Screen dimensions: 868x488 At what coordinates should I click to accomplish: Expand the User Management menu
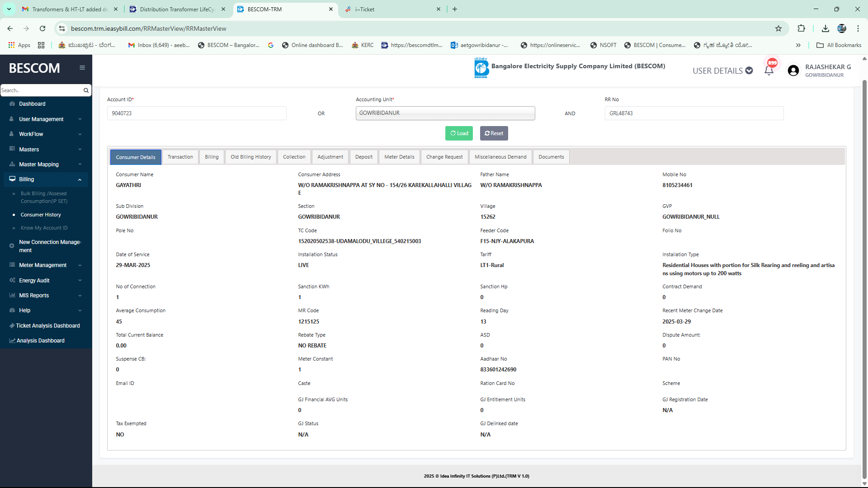(x=45, y=119)
